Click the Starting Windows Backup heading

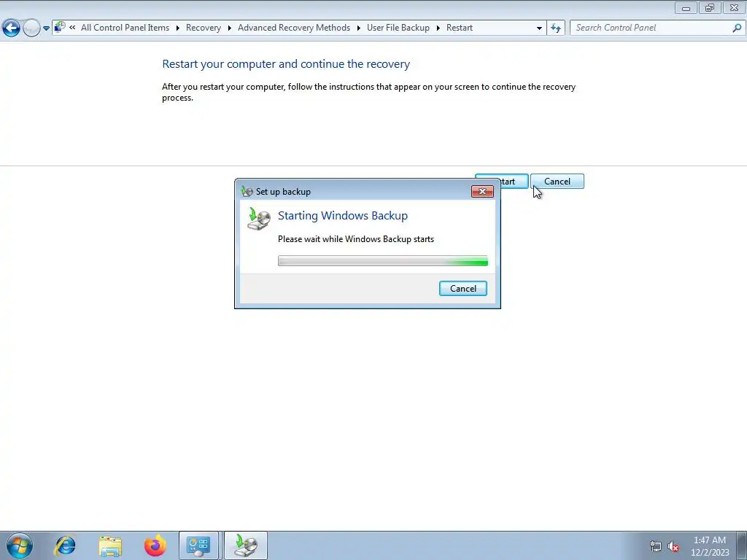click(x=343, y=216)
